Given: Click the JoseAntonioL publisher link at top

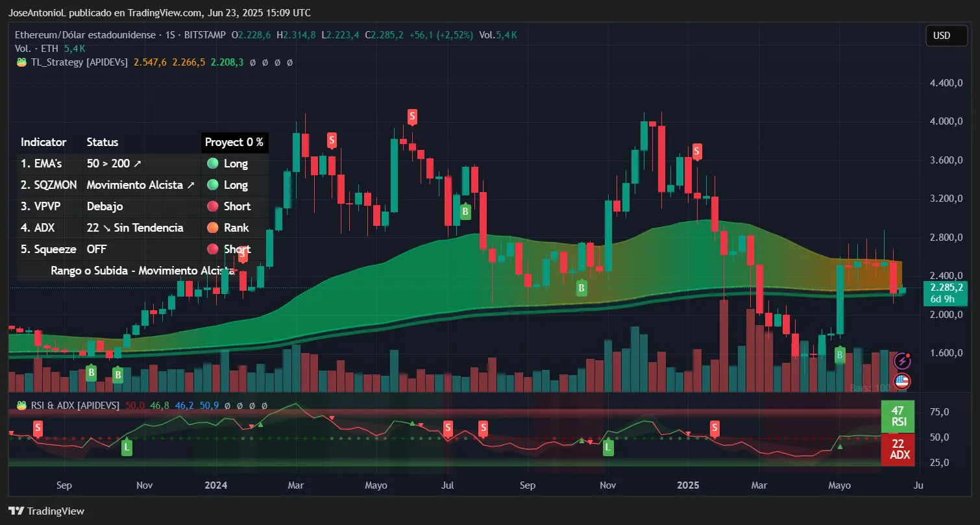Looking at the screenshot, I should [39, 12].
